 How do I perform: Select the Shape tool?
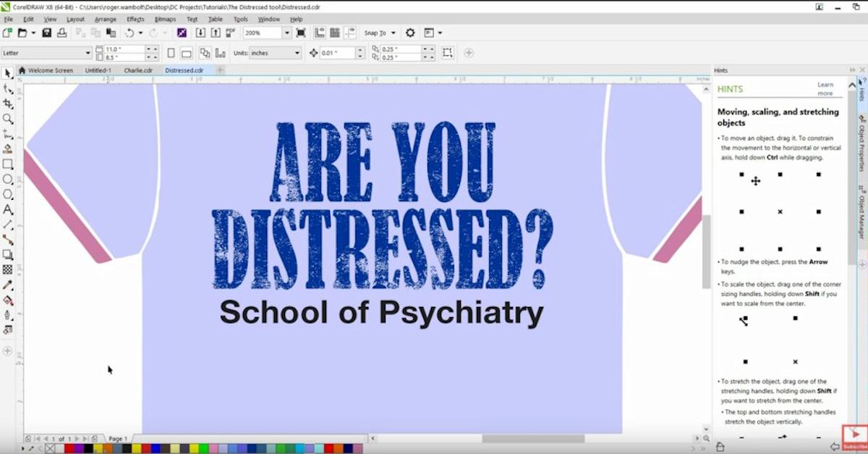[7, 88]
